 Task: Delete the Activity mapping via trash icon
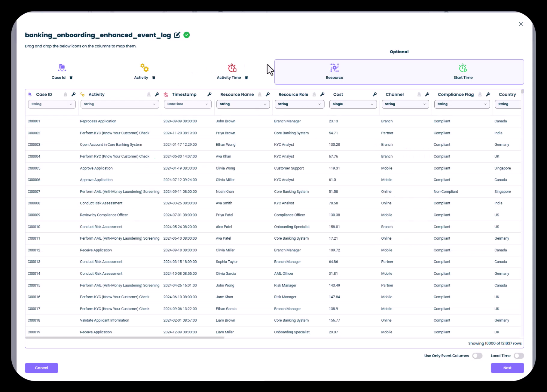pos(154,78)
